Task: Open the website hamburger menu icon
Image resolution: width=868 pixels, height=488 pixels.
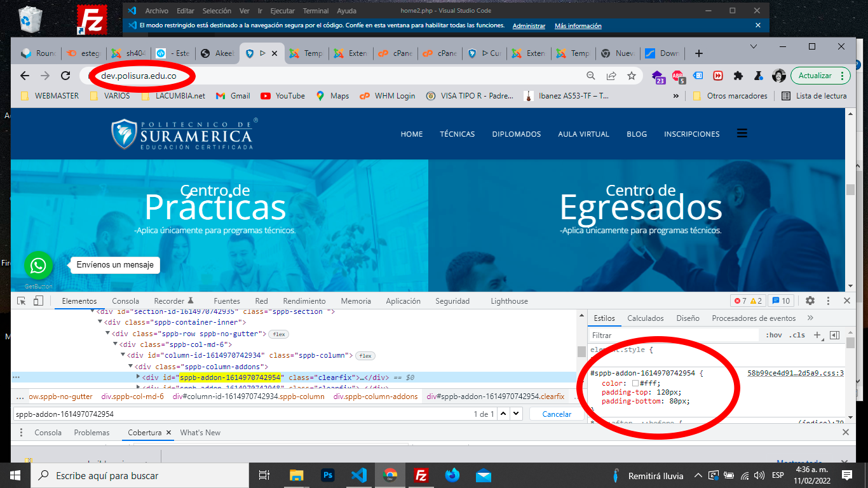Action: pos(742,133)
